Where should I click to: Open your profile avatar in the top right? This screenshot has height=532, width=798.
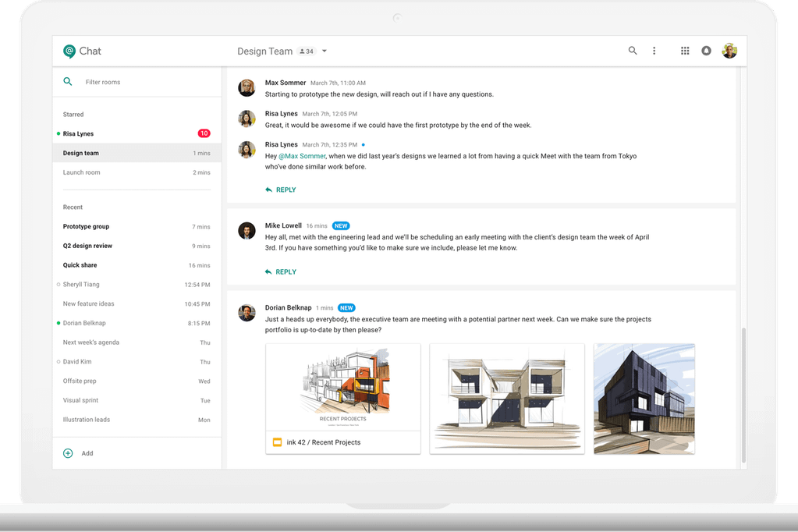point(729,50)
